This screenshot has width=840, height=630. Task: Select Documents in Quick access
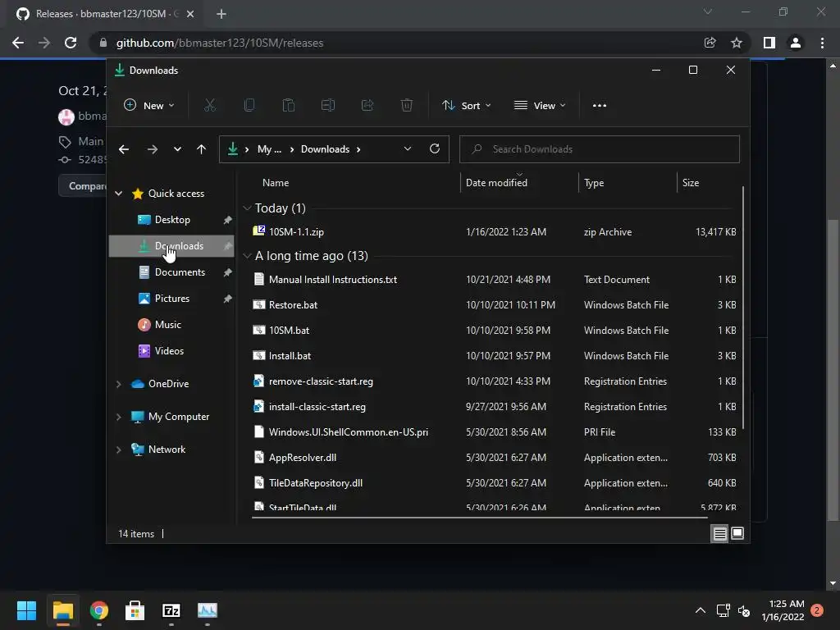(x=171, y=272)
